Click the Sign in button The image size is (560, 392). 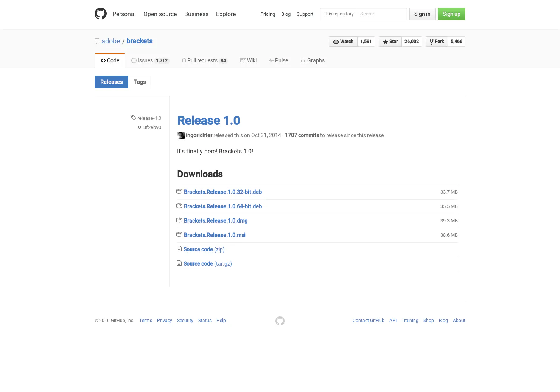pos(422,14)
